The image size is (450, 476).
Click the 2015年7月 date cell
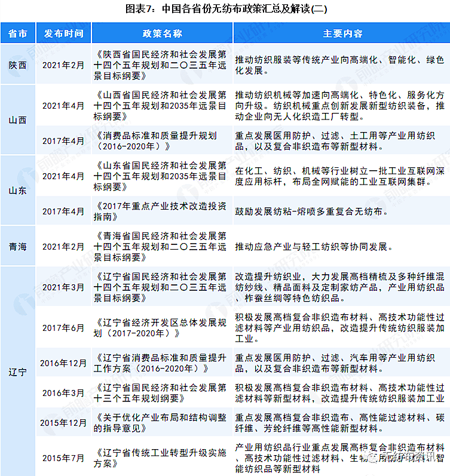coord(63,458)
